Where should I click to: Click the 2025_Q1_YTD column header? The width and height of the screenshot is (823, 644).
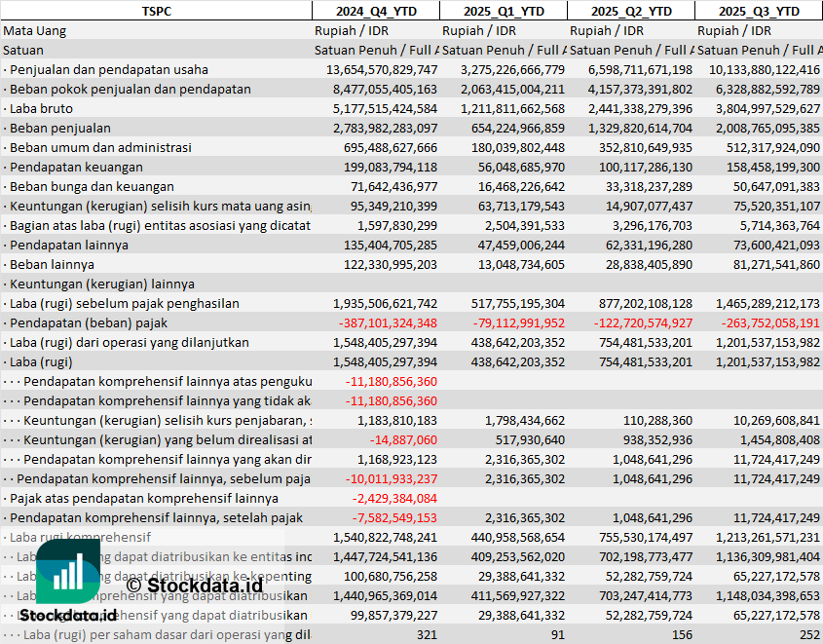click(x=504, y=11)
